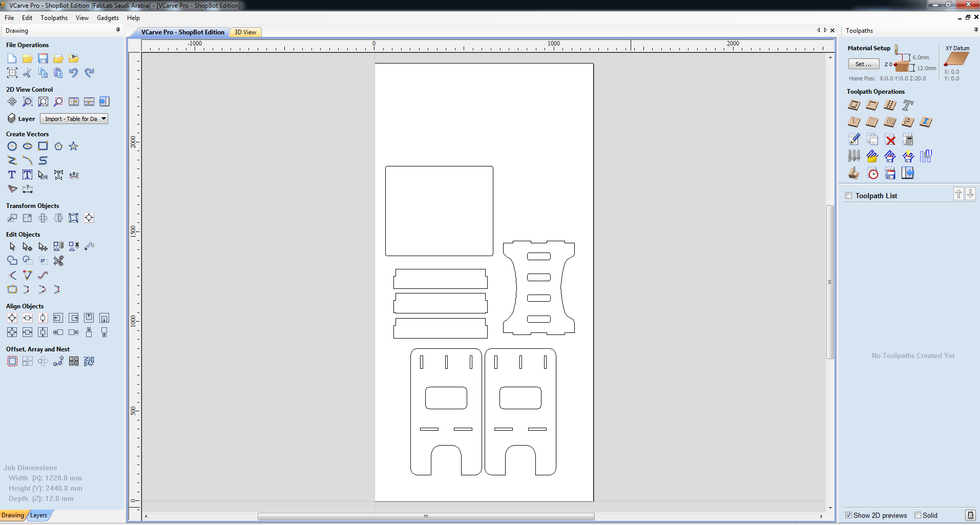980x525 pixels.
Task: Open the Edit menu
Action: [27, 18]
